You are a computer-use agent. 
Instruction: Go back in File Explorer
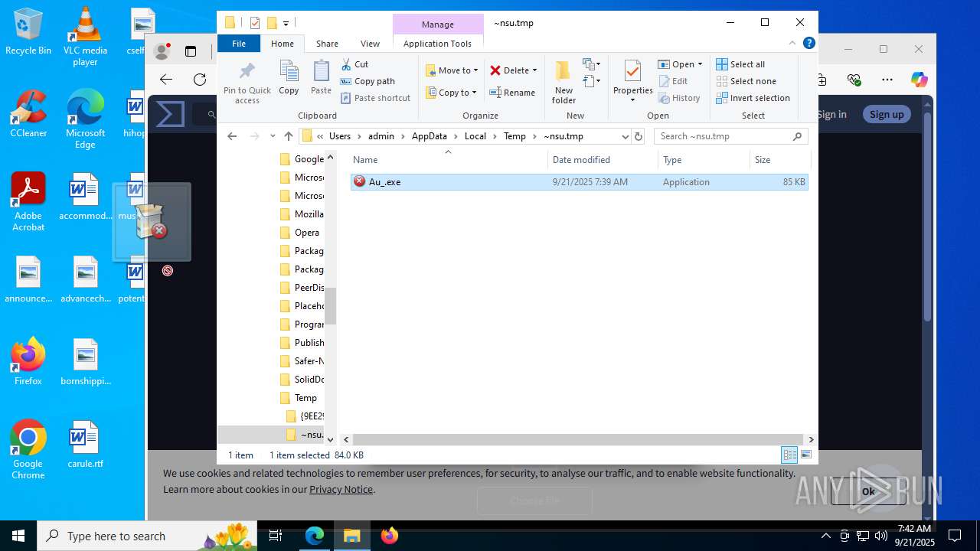(x=232, y=136)
